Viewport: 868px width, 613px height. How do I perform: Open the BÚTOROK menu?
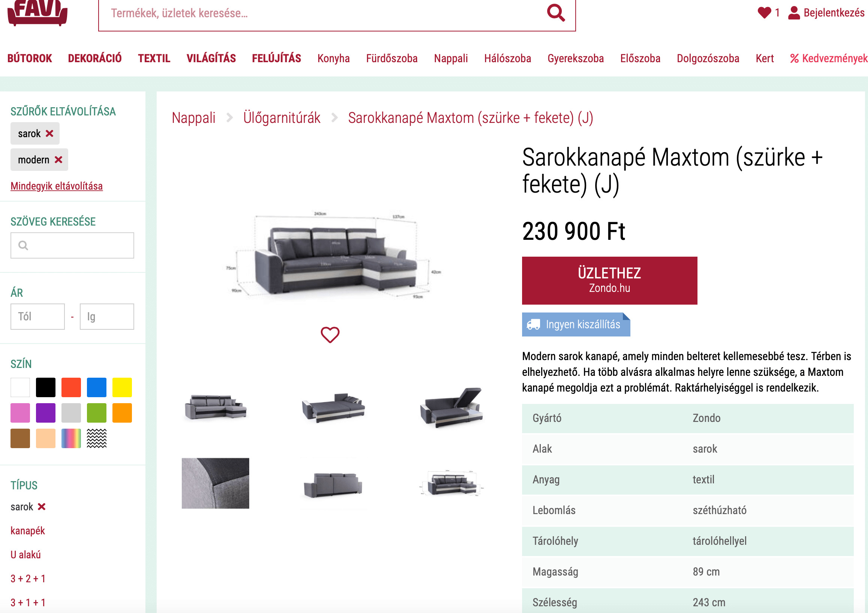point(30,58)
